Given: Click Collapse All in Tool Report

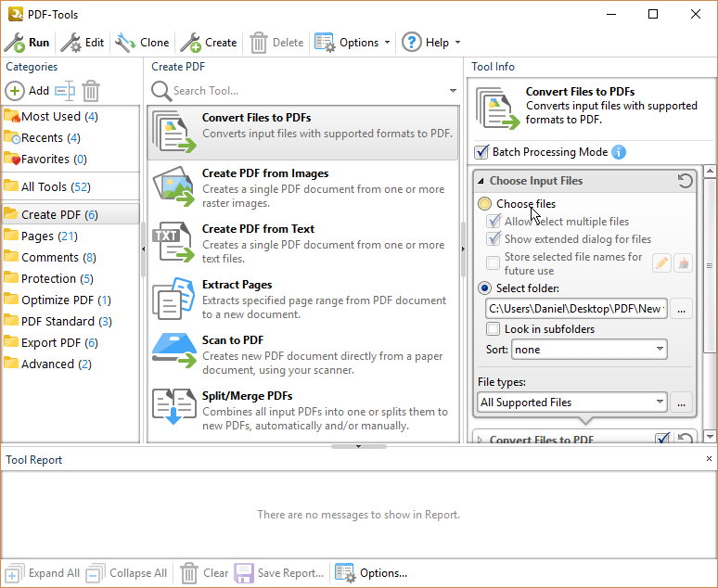Looking at the screenshot, I should pos(126,573).
